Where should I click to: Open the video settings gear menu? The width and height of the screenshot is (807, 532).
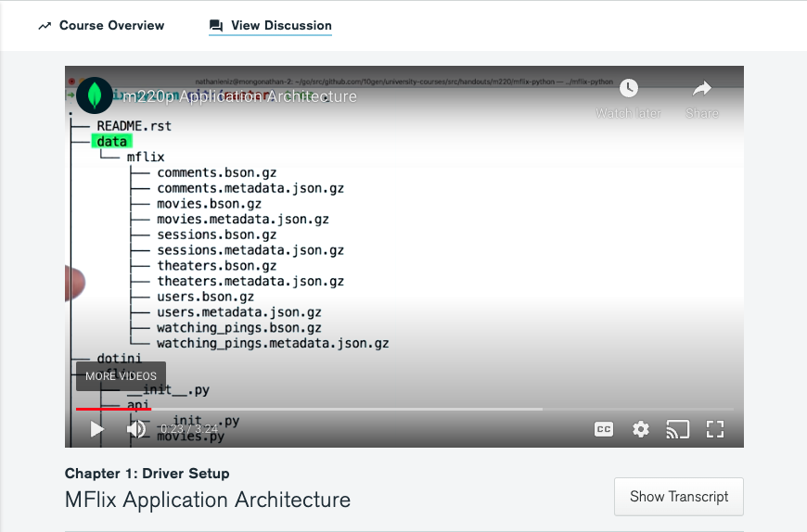[641, 429]
